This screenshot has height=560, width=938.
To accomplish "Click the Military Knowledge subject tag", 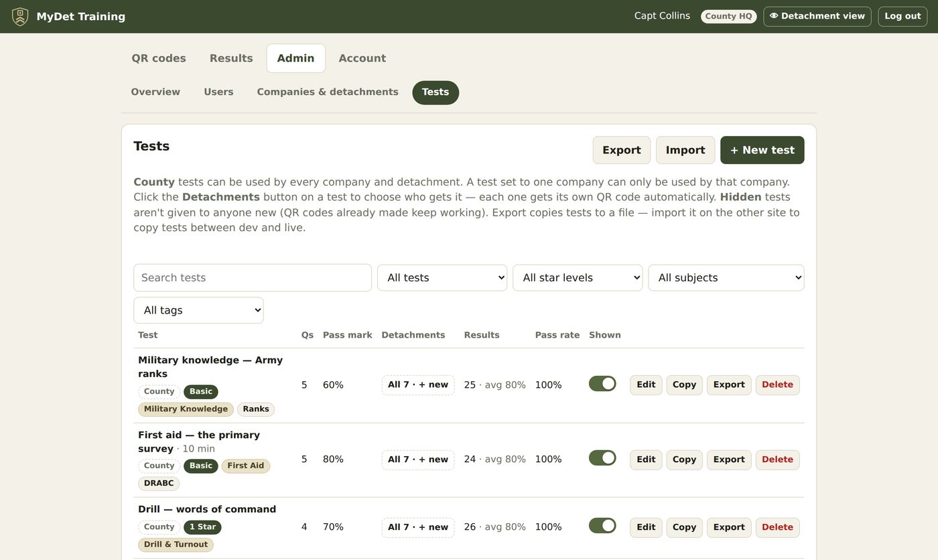I will (186, 409).
